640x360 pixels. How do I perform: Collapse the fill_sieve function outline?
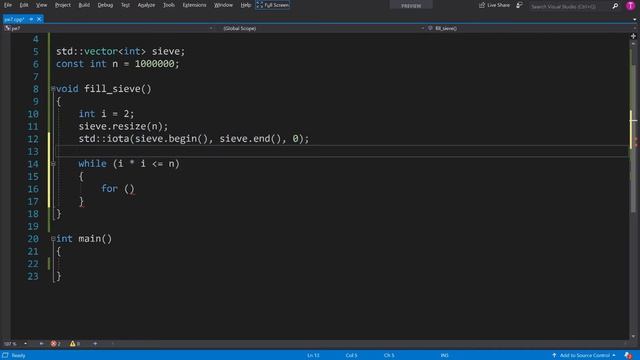click(x=53, y=89)
